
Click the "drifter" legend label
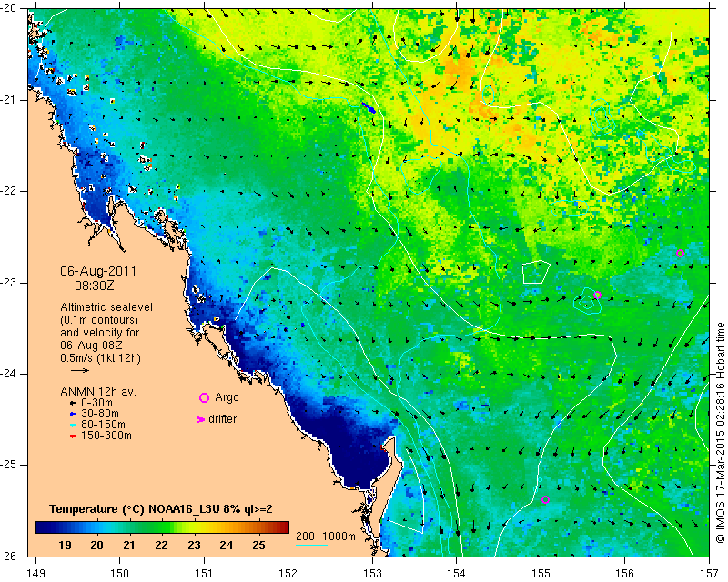(x=222, y=419)
